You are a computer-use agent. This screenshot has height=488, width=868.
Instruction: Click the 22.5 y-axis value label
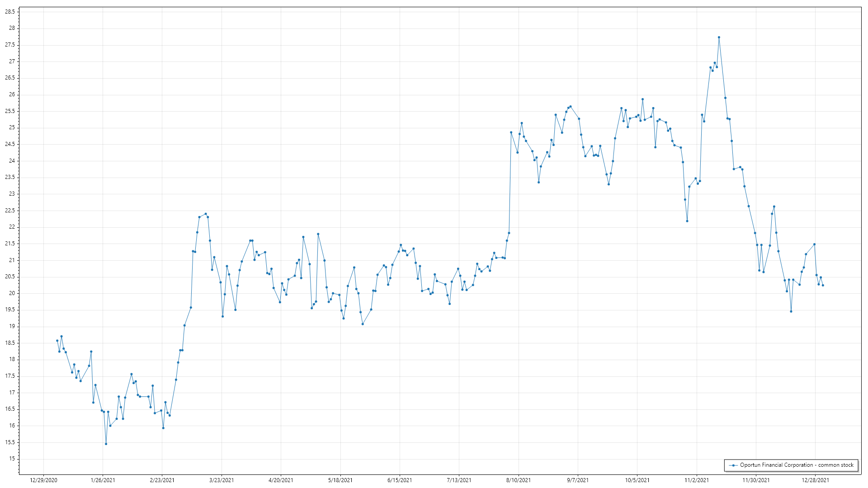10,211
